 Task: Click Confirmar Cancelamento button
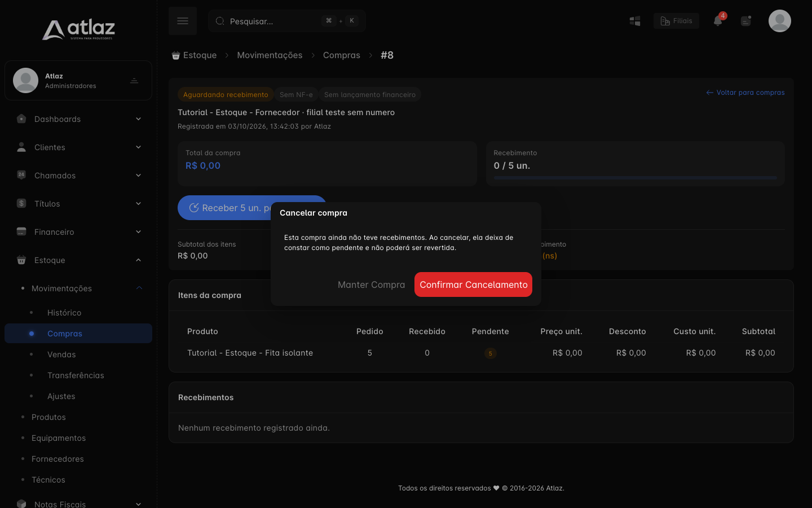(x=474, y=284)
